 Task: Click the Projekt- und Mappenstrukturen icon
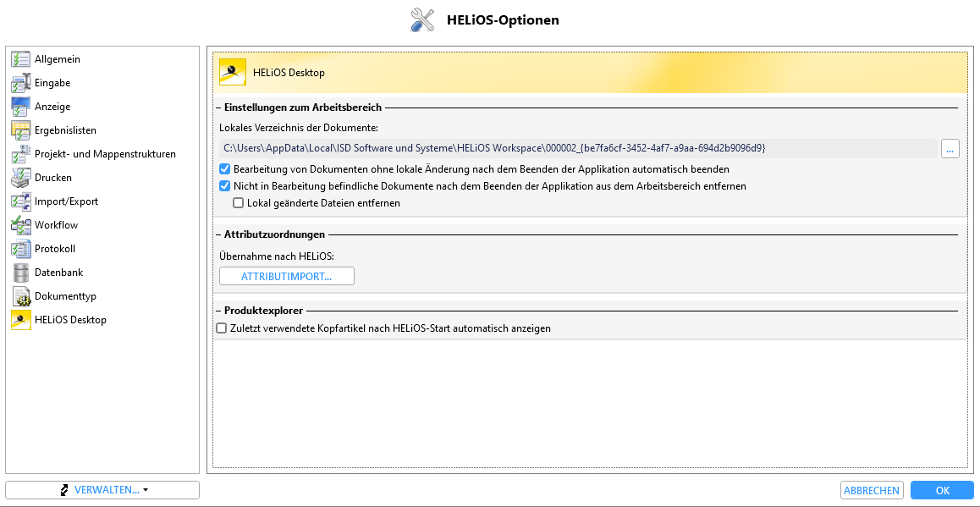tap(20, 154)
